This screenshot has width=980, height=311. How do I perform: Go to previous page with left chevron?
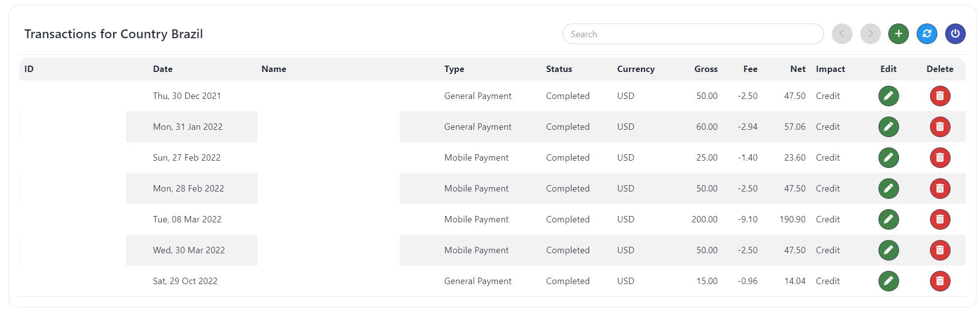pyautogui.click(x=842, y=34)
